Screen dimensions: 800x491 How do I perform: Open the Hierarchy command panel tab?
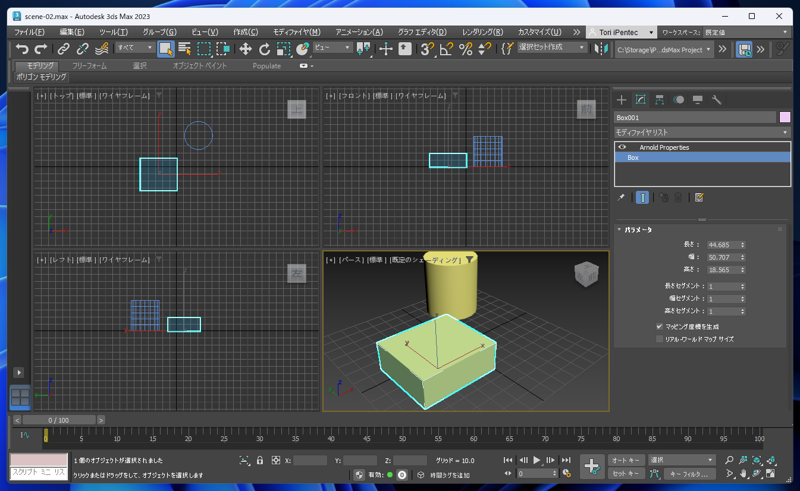(x=659, y=100)
